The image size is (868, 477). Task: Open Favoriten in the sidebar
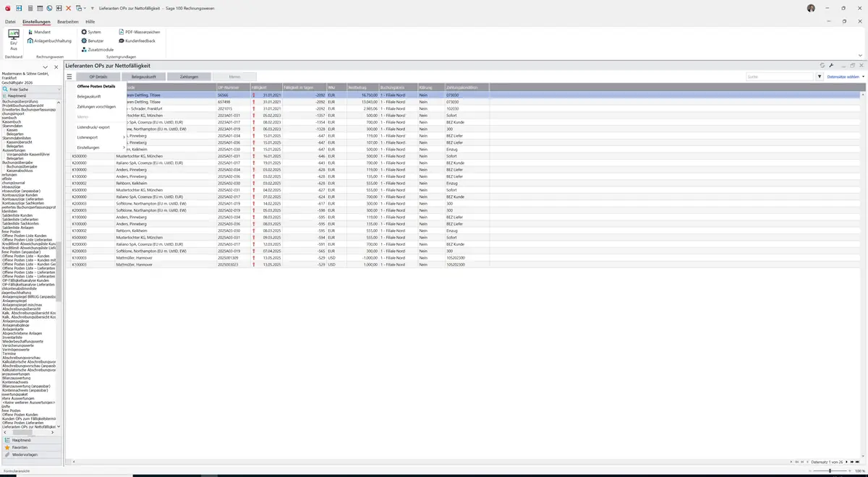31,447
